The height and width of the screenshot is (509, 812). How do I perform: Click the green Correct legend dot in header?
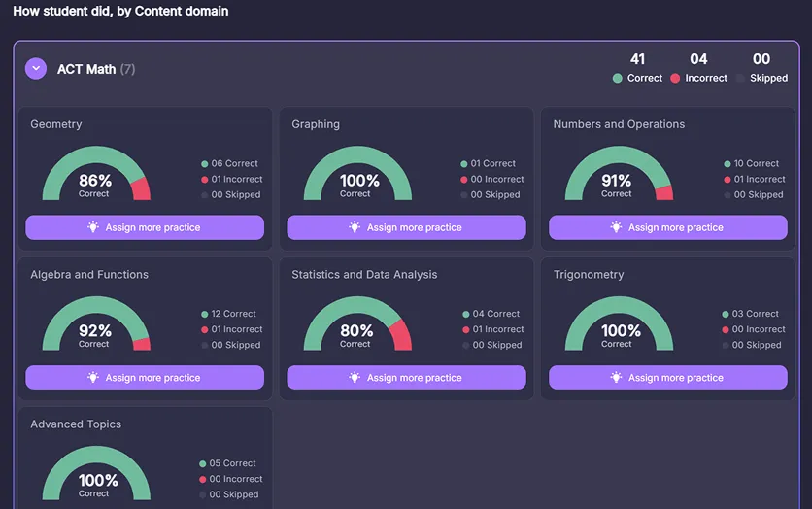618,78
